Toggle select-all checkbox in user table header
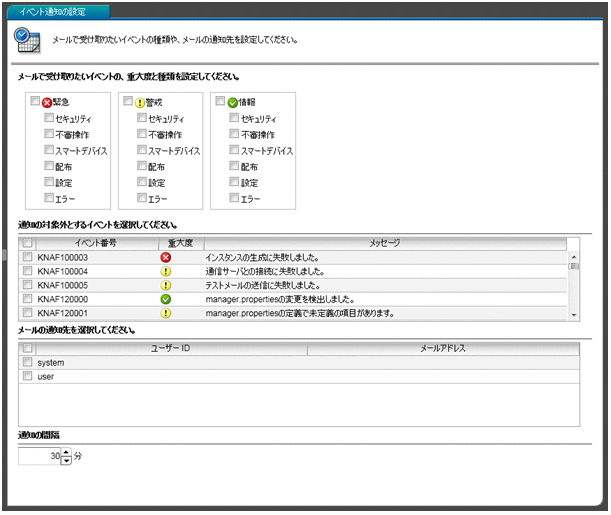Viewport: 611px width, 515px height. 28,347
